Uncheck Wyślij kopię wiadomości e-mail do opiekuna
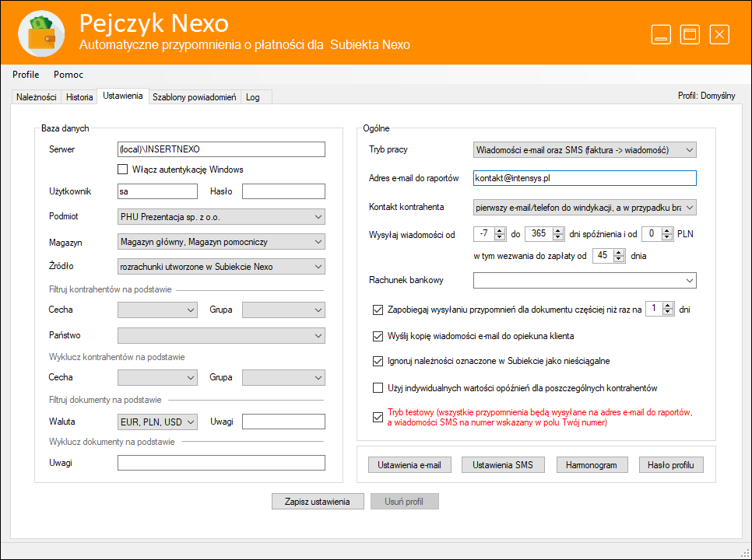The image size is (752, 560). (378, 336)
